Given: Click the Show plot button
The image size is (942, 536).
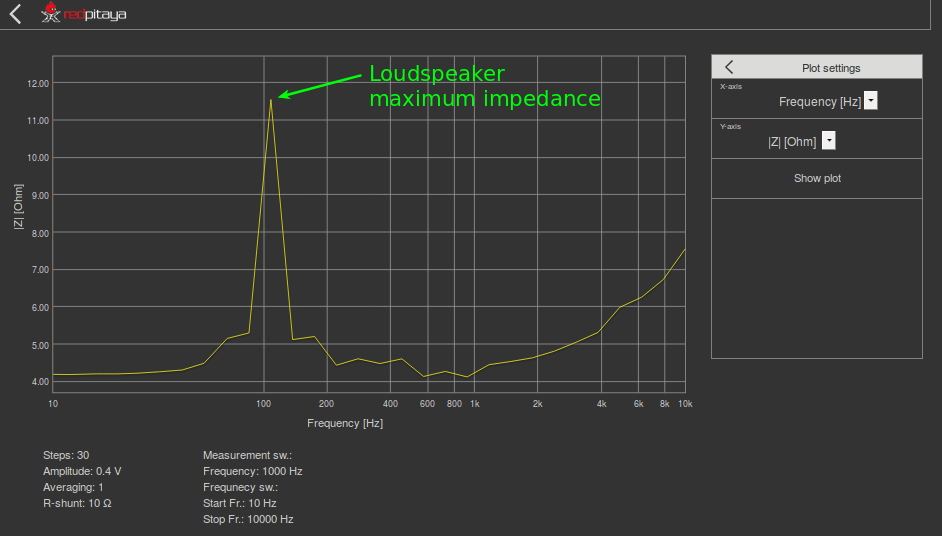Looking at the screenshot, I should tap(817, 178).
